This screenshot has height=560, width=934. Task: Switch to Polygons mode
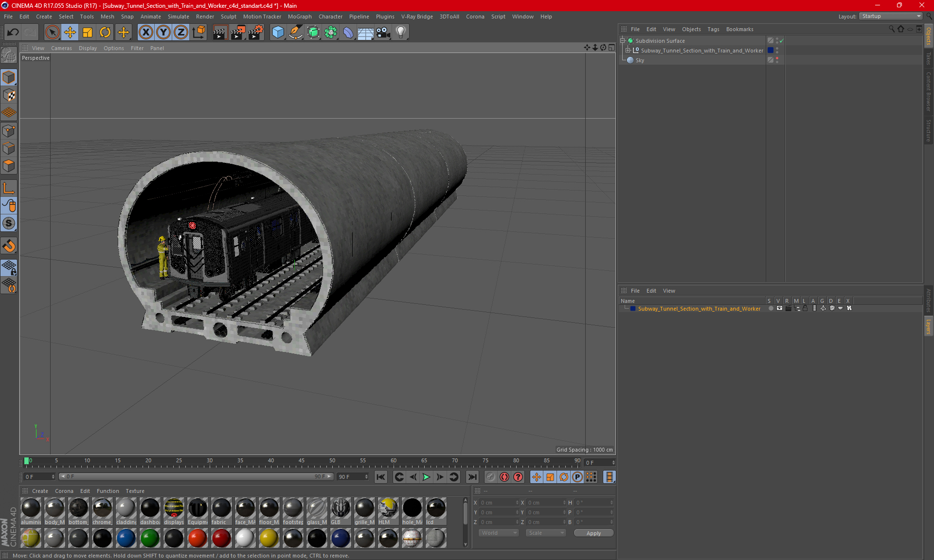click(x=9, y=166)
